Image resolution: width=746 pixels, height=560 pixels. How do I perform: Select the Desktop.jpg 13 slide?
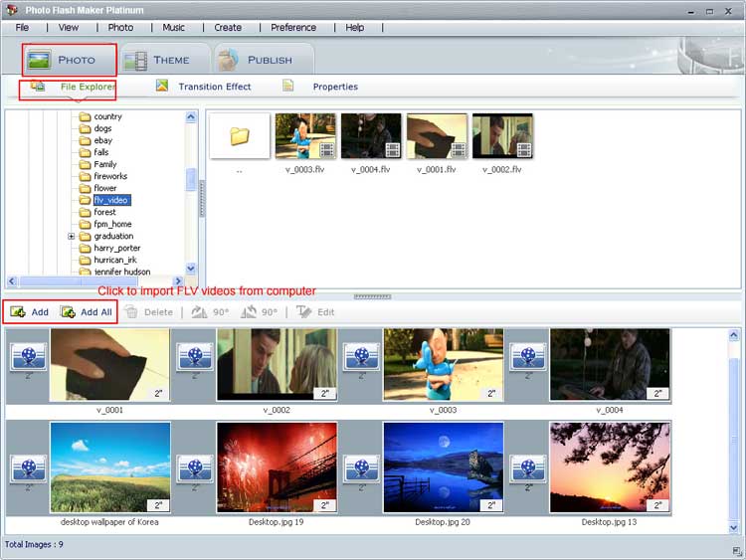tap(610, 467)
